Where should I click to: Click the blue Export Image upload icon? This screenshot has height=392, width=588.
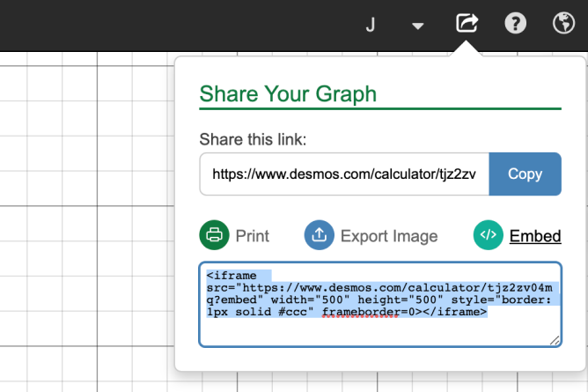pos(319,235)
